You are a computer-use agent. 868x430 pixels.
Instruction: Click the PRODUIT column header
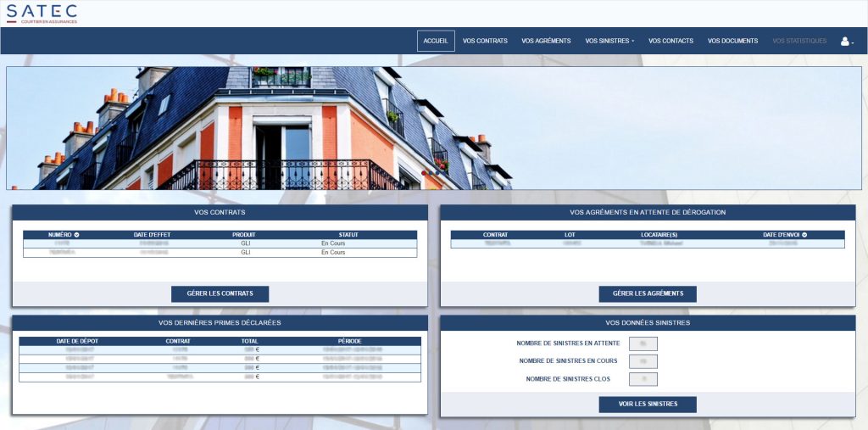(244, 235)
